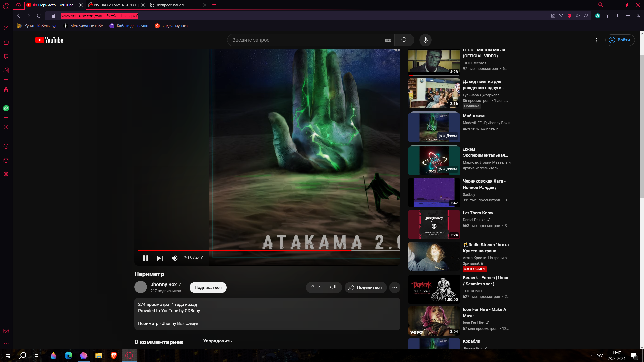Click the snapshot camera icon in address bar
The width and height of the screenshot is (644, 362).
point(561,16)
